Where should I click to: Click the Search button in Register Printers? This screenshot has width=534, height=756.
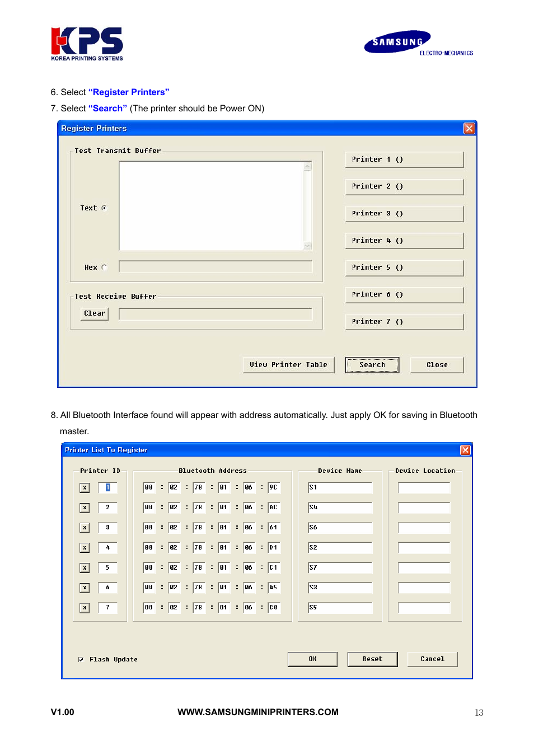[372, 365]
